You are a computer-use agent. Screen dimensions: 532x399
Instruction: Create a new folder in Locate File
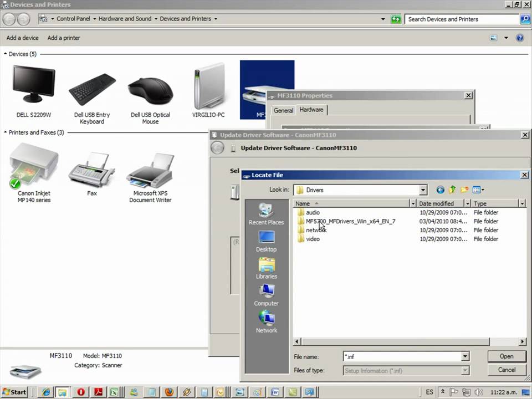(x=464, y=190)
